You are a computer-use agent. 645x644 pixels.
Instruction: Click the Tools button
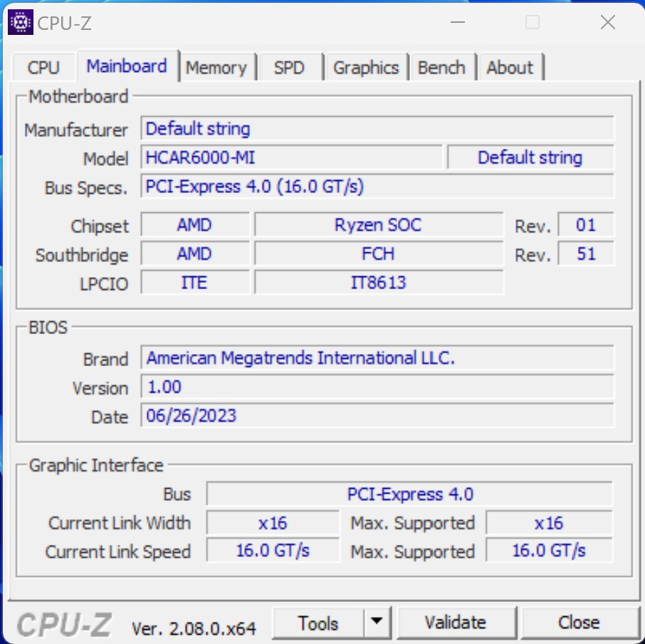click(318, 623)
